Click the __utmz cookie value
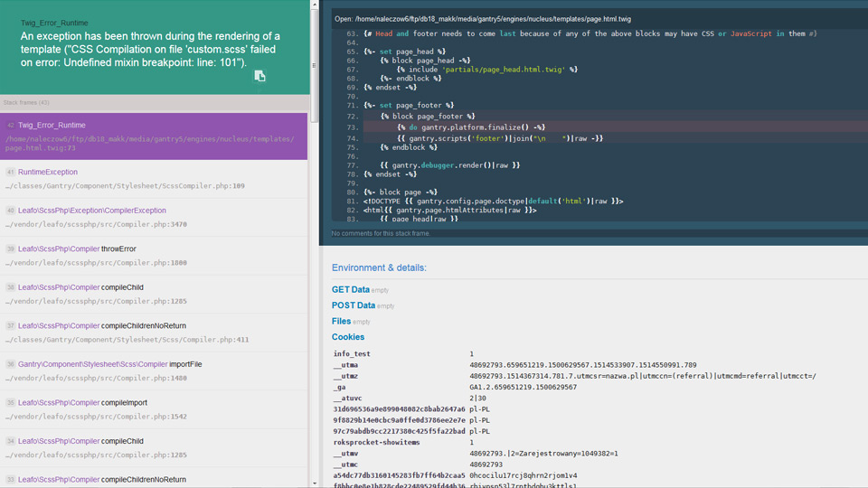 click(x=643, y=376)
